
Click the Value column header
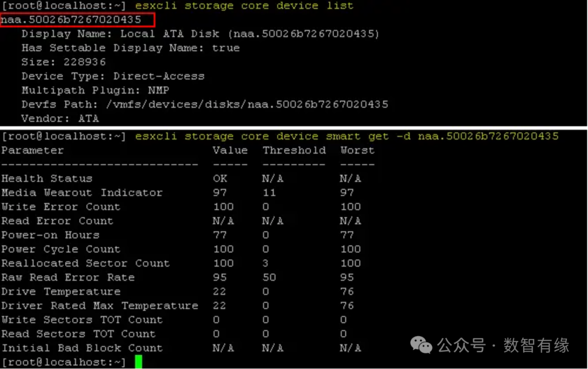[x=230, y=150]
